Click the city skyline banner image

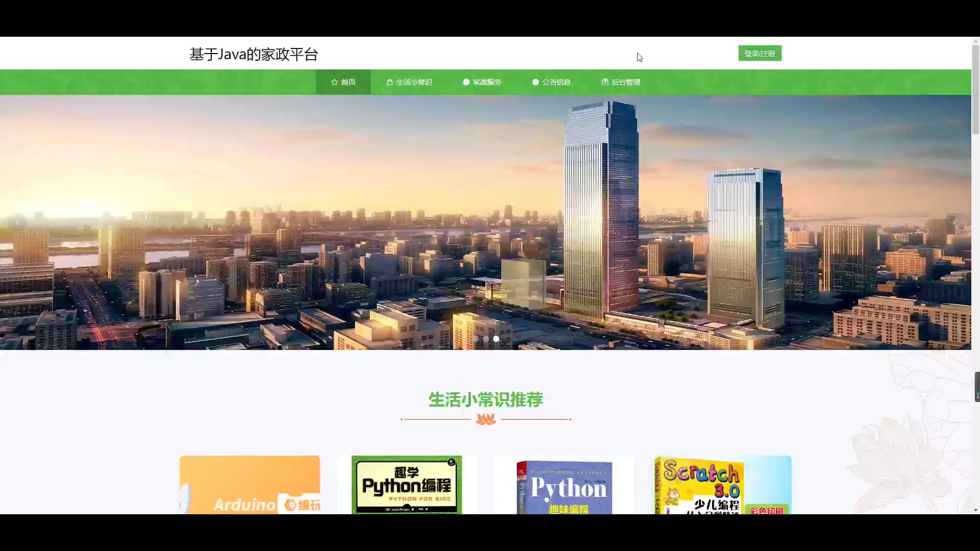(x=485, y=222)
